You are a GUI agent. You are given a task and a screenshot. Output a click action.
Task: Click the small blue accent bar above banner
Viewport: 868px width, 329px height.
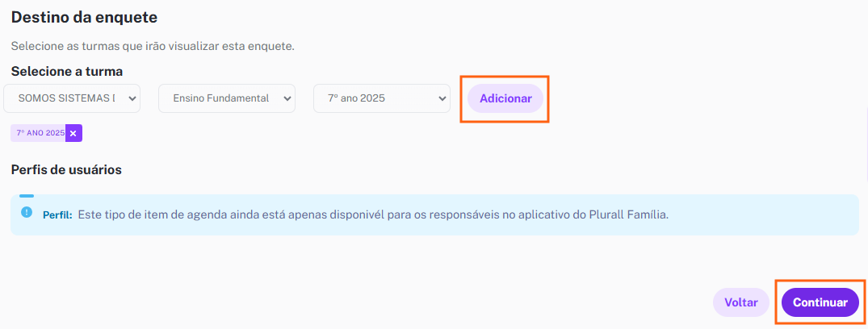[x=27, y=196]
